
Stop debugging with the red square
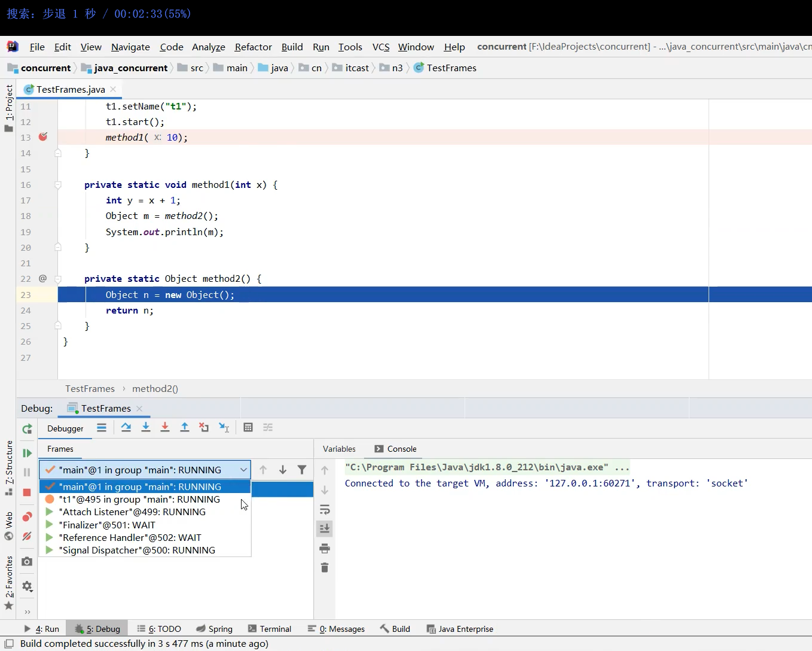(27, 492)
